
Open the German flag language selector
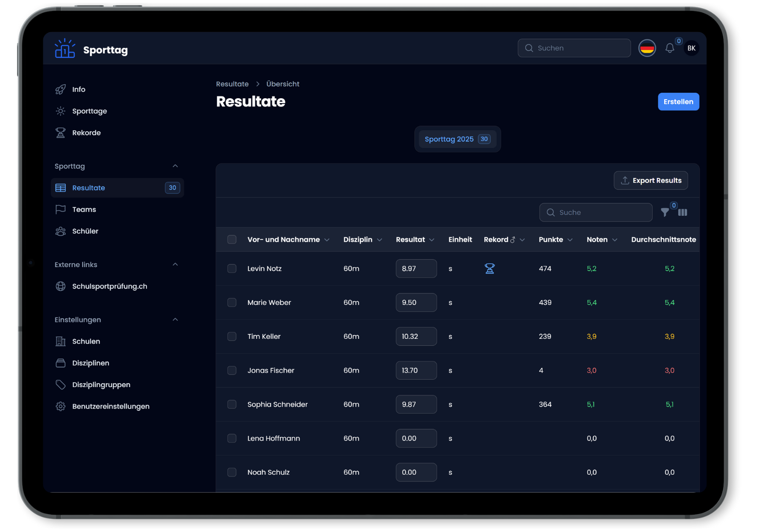pyautogui.click(x=647, y=48)
